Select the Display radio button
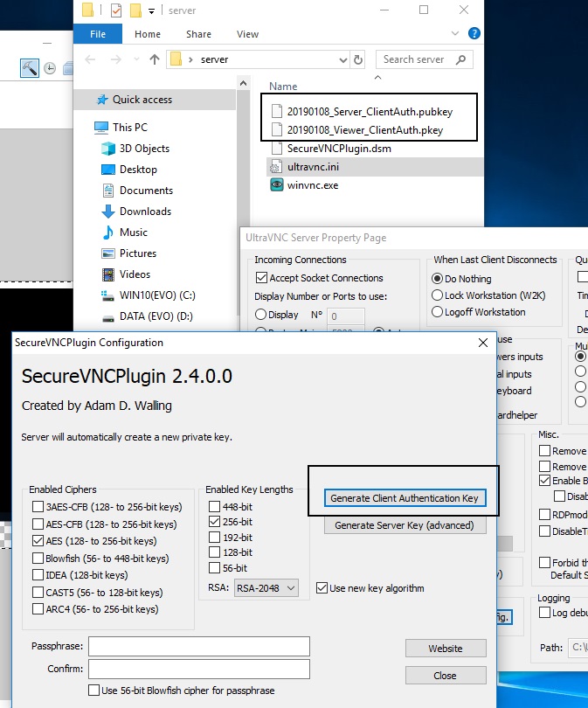 (x=260, y=315)
